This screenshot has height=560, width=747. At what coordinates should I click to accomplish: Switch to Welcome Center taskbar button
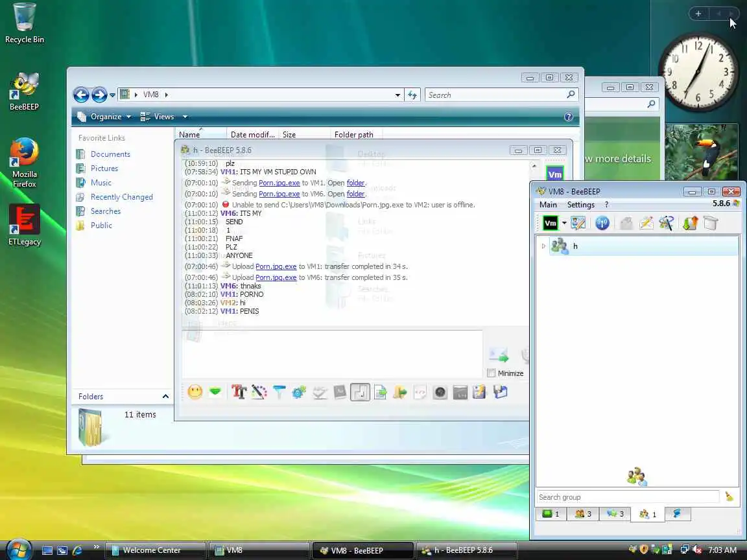coord(156,550)
